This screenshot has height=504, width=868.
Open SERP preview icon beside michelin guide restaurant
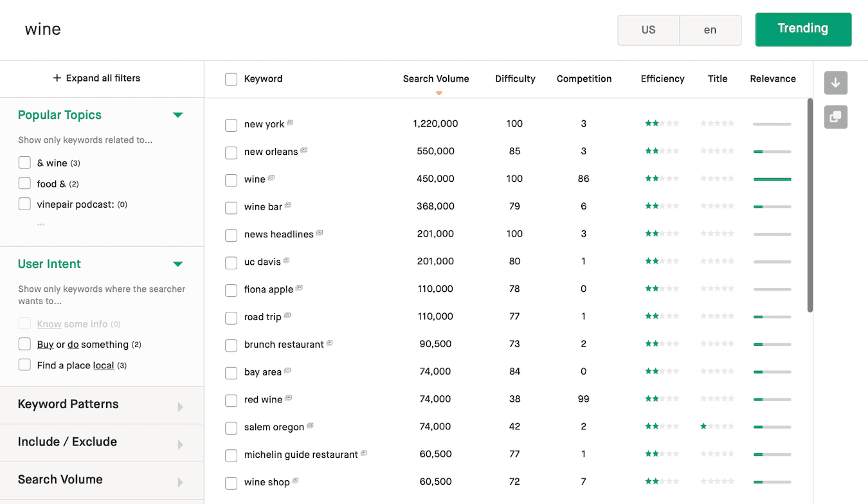(364, 454)
